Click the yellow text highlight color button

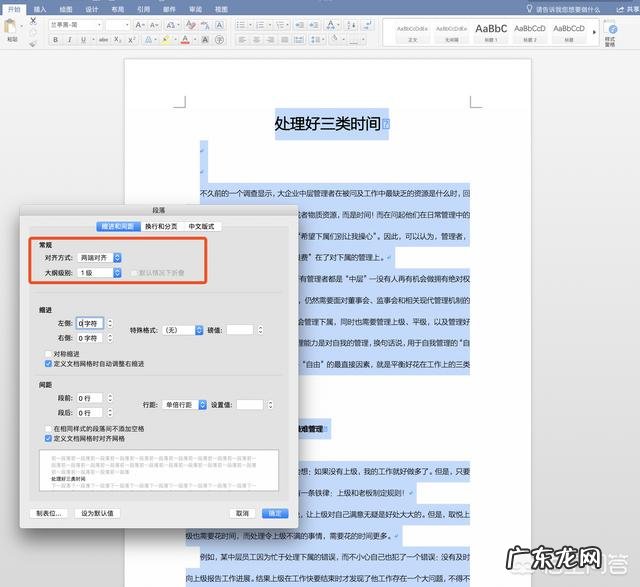click(x=166, y=40)
